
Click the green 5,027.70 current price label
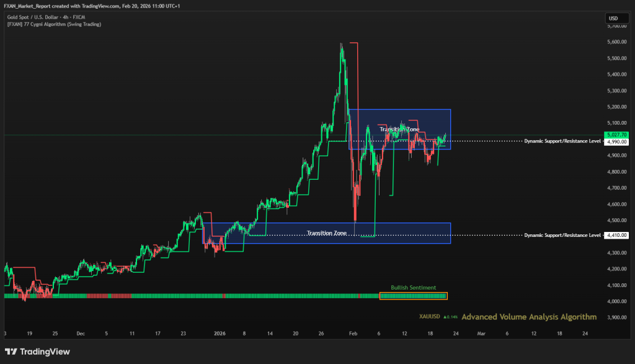617,135
